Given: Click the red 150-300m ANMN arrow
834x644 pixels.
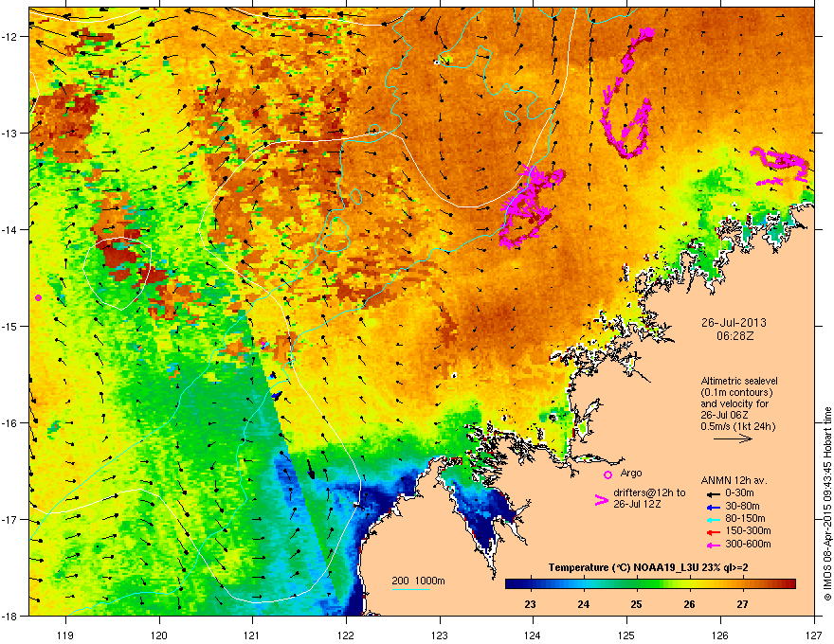Looking at the screenshot, I should 714,532.
